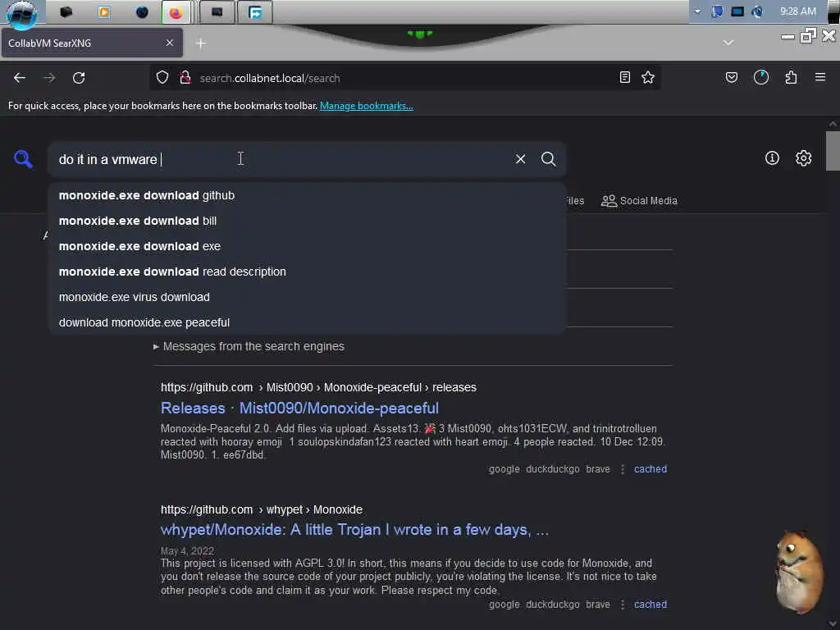Open the media player taskbar icon
The width and height of the screenshot is (840, 630).
click(x=104, y=11)
